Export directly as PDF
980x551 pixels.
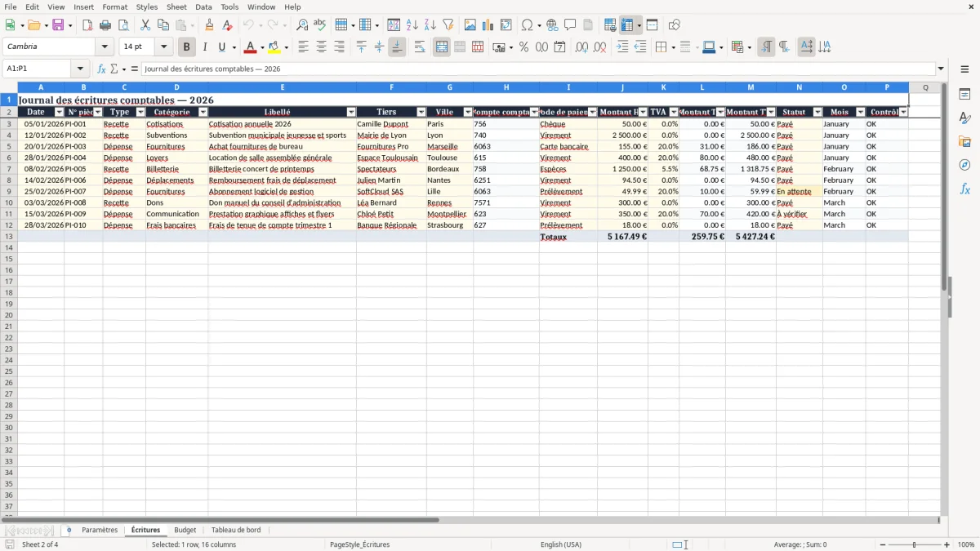click(x=87, y=25)
